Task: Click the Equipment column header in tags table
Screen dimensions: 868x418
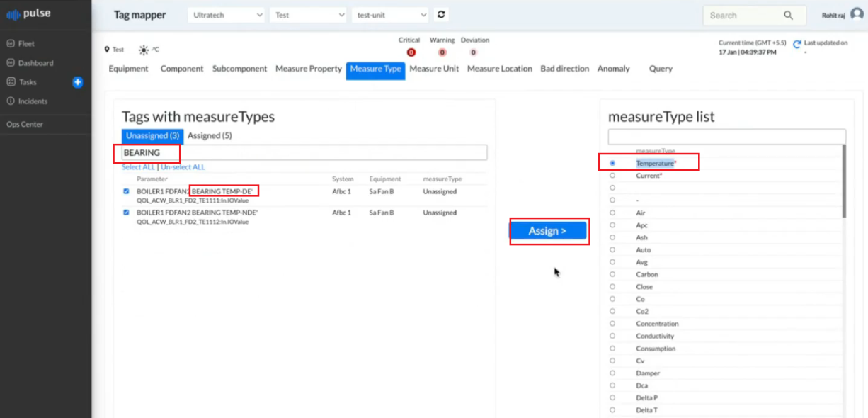Action: pos(385,179)
